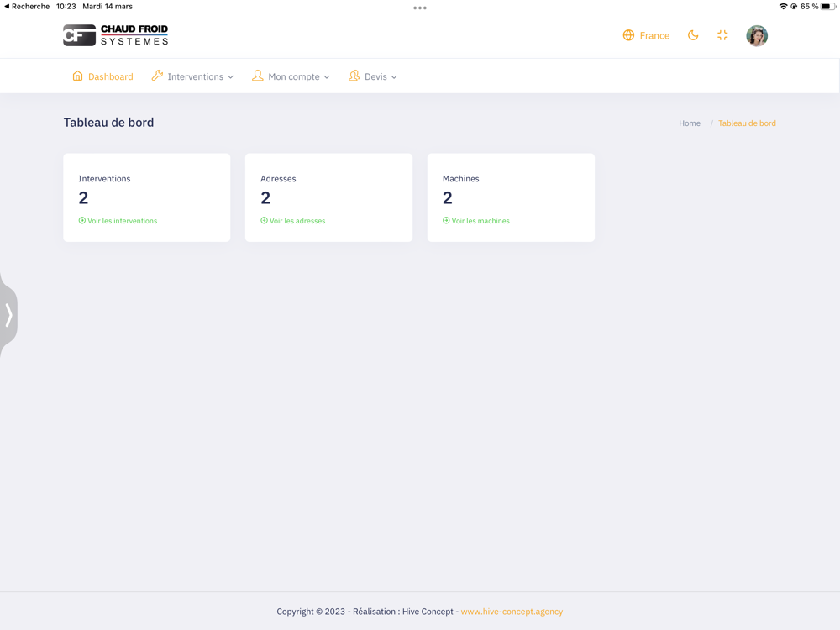The width and height of the screenshot is (840, 630).
Task: Click the Machines card title
Action: click(460, 179)
